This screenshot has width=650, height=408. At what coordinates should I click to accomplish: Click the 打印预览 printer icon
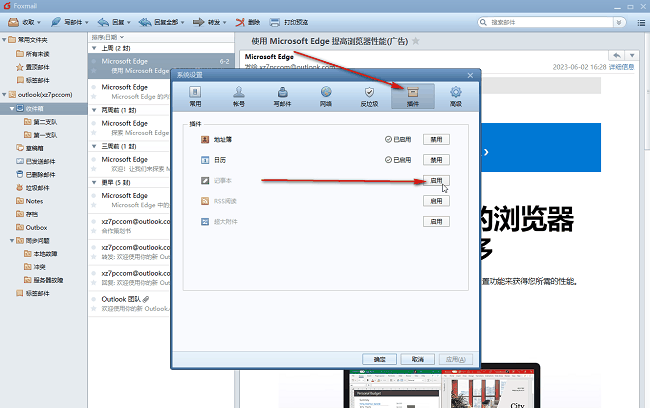[x=274, y=22]
